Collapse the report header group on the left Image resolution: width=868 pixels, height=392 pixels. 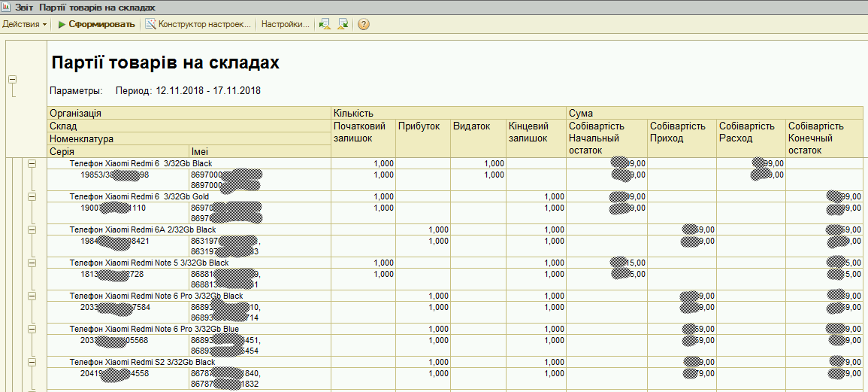click(x=12, y=80)
